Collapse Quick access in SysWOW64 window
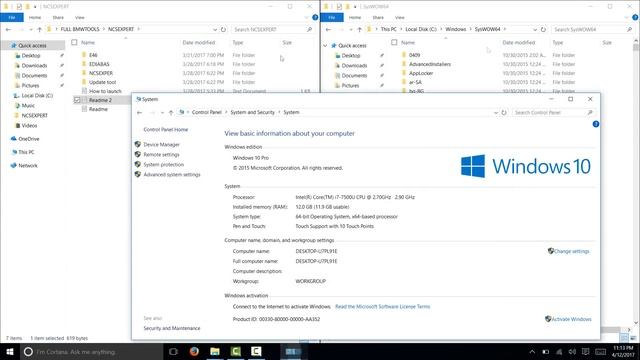 [325, 46]
